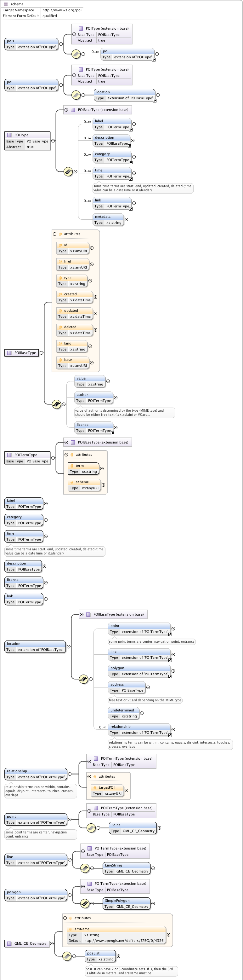Click the sequence icon under POIBaseType attributes
The image size is (243, 980).
click(56, 404)
